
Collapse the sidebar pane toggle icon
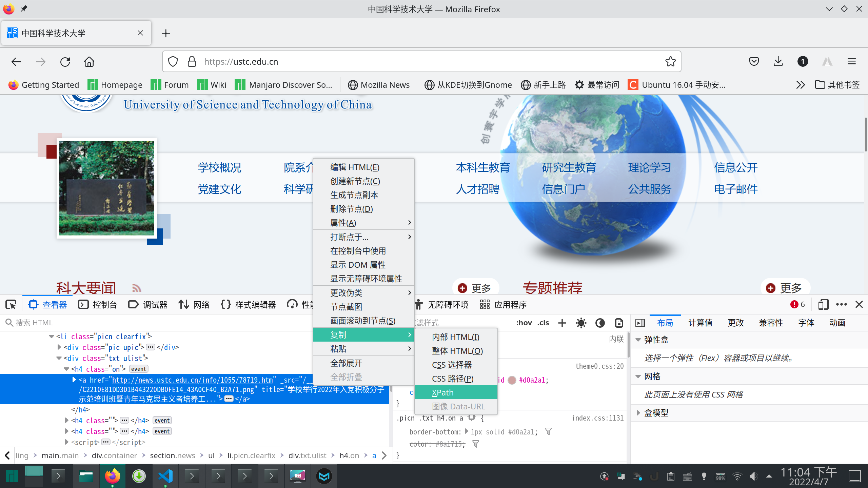coord(640,323)
